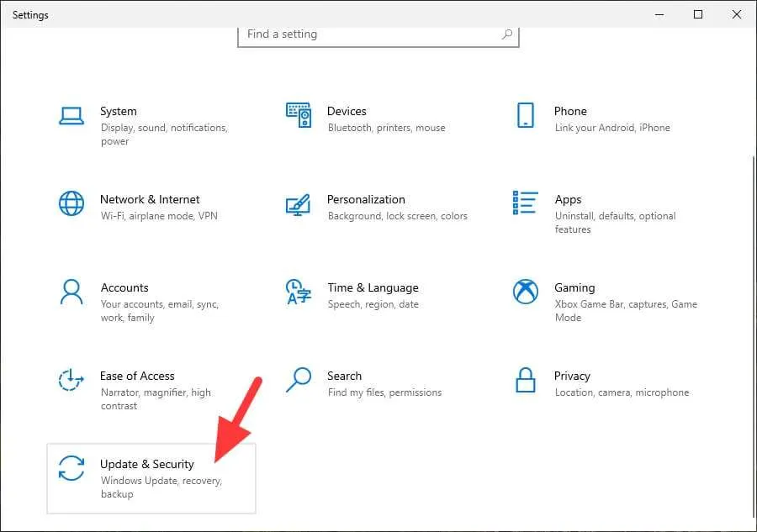
Task: Go to Personalization title
Action: pyautogui.click(x=366, y=200)
